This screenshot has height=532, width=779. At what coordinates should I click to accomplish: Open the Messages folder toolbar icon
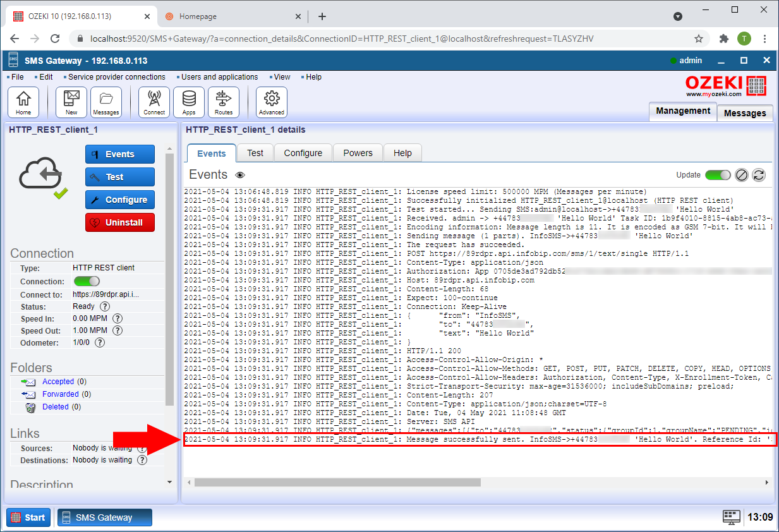point(106,102)
